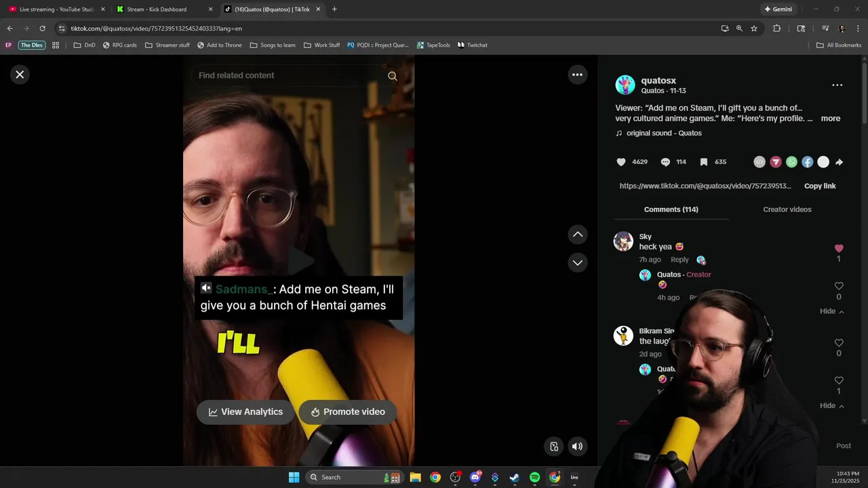Viewport: 868px width, 488px height.
Task: Open Sky's commenter avatar
Action: pos(623,241)
